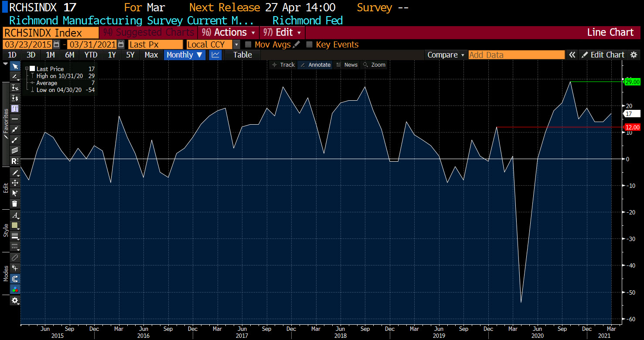Select the parallelogram channel tool

pos(15,150)
